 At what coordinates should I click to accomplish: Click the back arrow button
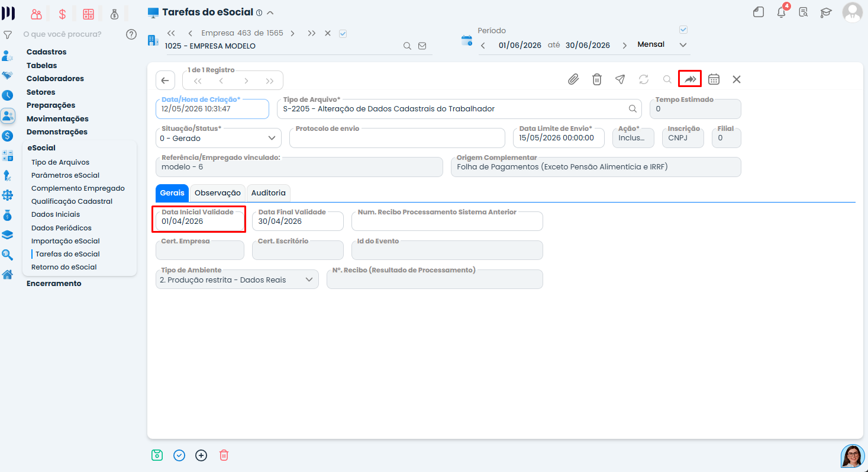[x=165, y=81]
